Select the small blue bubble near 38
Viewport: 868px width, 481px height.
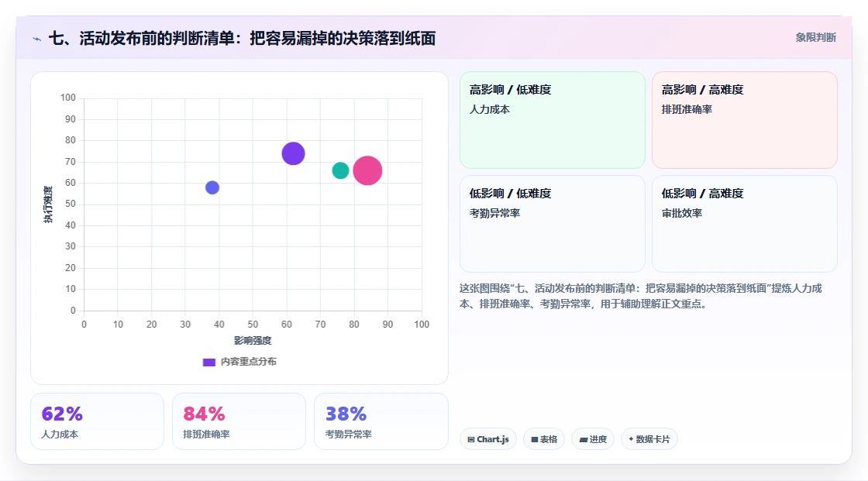click(x=212, y=187)
